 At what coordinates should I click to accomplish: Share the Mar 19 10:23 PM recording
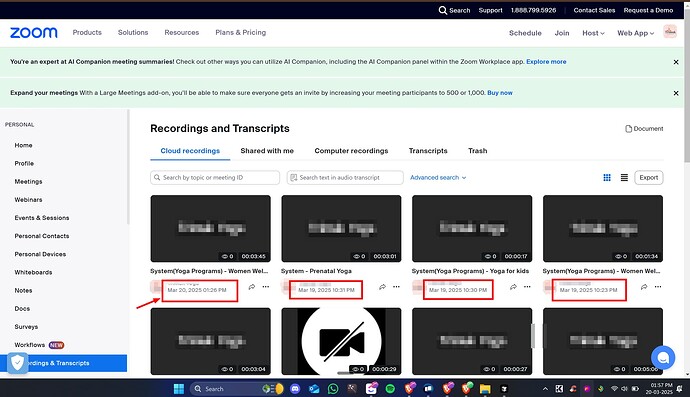644,287
